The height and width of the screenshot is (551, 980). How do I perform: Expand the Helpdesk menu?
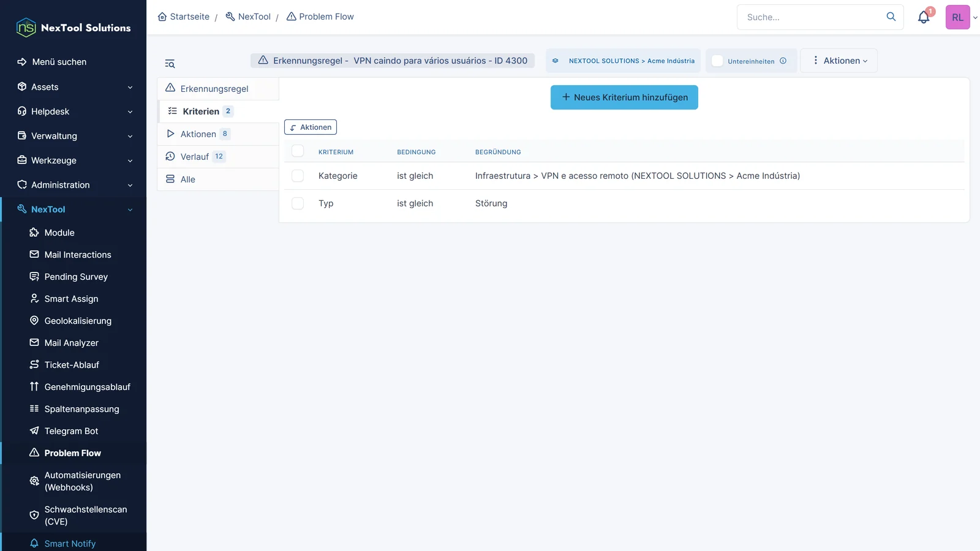73,111
